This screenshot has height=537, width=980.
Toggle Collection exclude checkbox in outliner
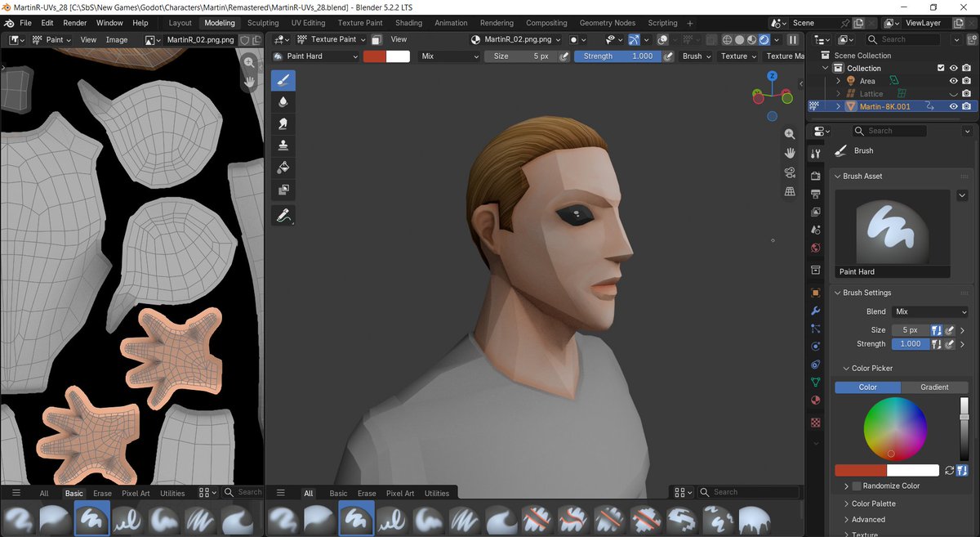[x=941, y=69]
